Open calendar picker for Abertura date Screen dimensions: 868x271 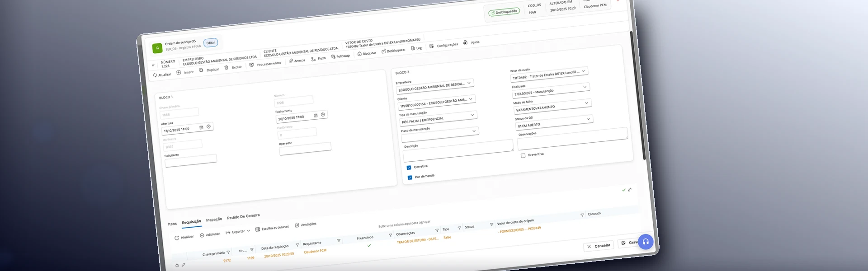pyautogui.click(x=201, y=127)
